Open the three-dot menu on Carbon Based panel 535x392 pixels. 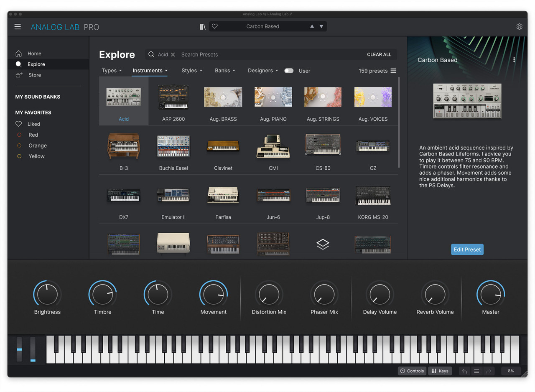(x=514, y=60)
